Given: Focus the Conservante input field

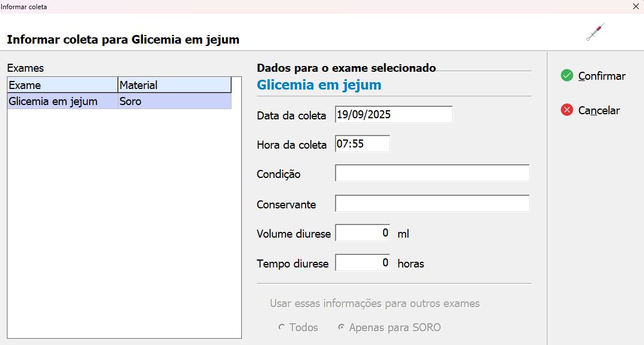Looking at the screenshot, I should pyautogui.click(x=432, y=203).
